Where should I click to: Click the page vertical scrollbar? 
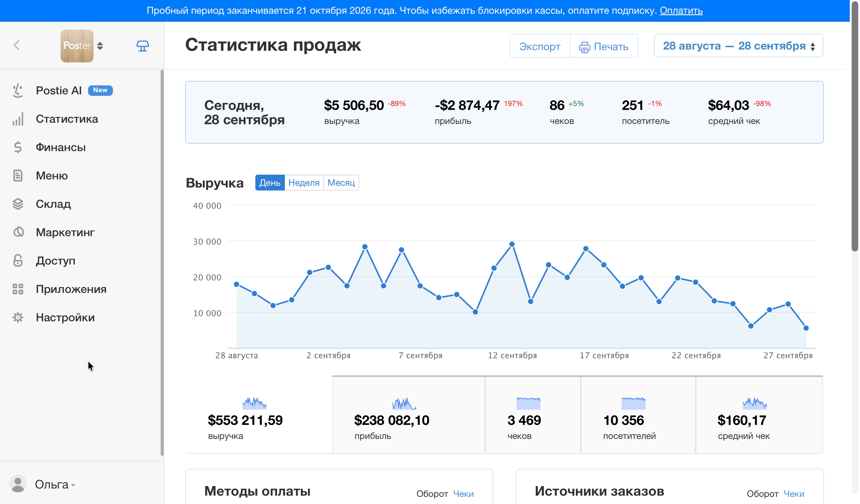tap(854, 126)
